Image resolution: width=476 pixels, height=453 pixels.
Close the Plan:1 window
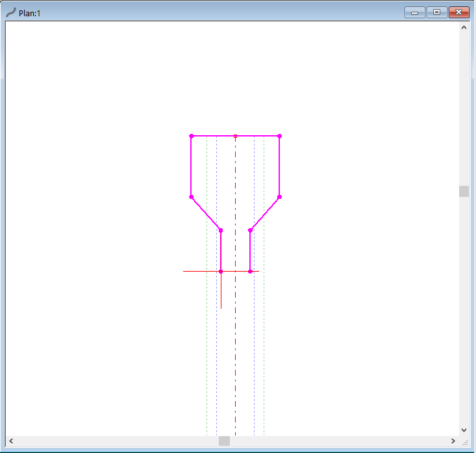point(458,12)
